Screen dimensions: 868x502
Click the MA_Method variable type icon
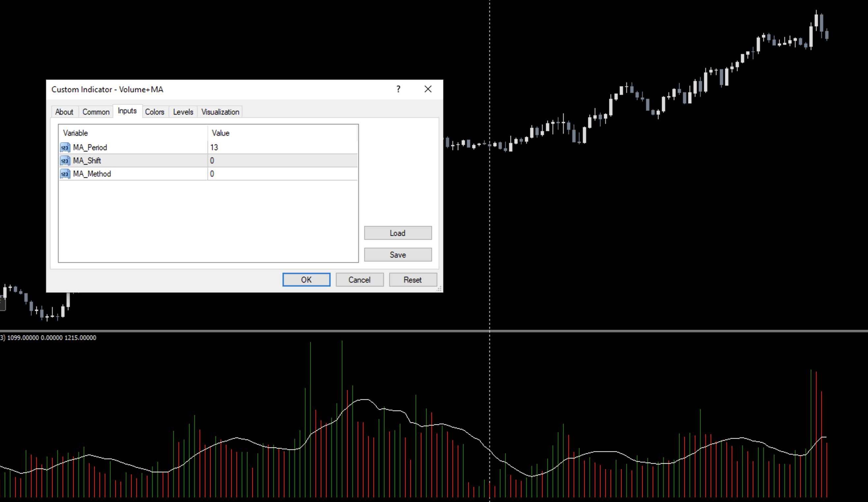(65, 174)
